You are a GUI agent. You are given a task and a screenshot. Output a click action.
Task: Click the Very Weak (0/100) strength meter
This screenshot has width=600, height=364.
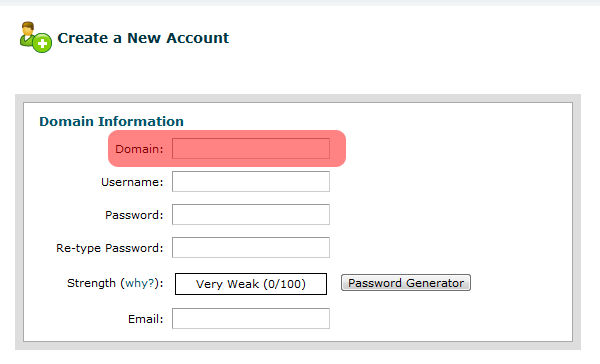tap(251, 284)
